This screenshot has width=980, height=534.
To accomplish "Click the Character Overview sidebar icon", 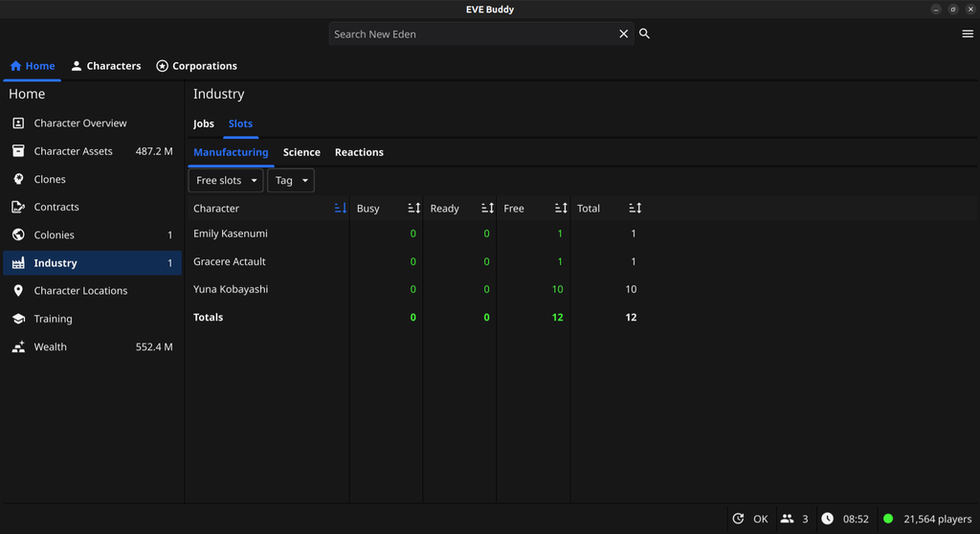I will tap(18, 123).
